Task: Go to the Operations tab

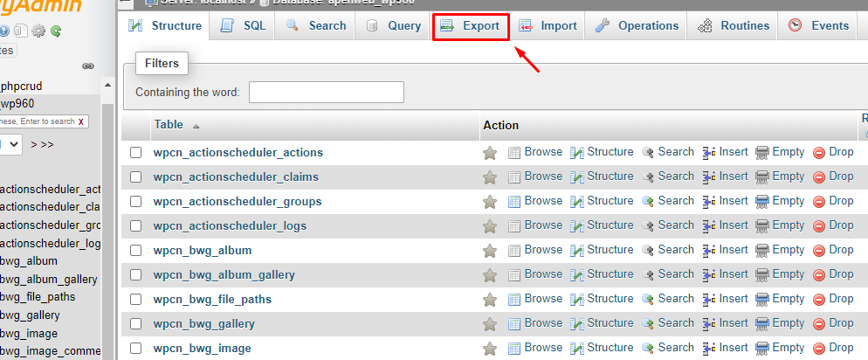Action: 637,26
